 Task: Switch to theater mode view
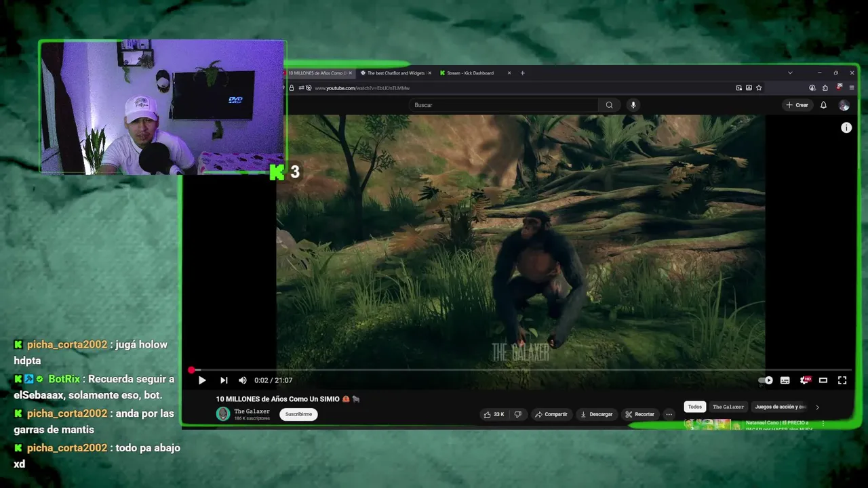tap(823, 380)
